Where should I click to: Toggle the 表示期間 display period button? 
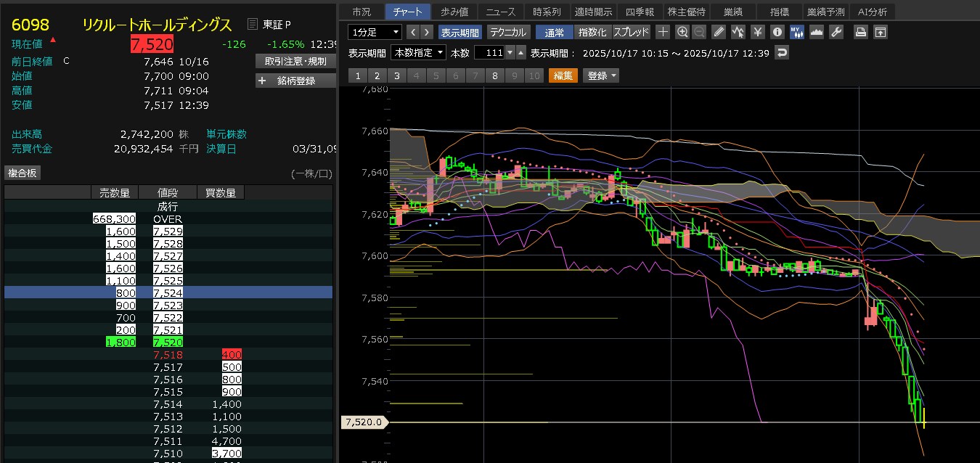[460, 32]
